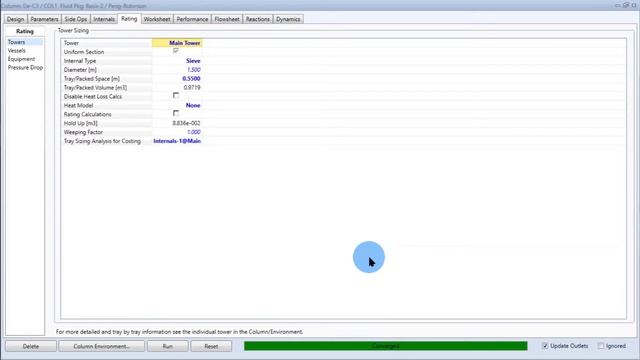640x360 pixels.
Task: Edit the Tray/Packed Space value 0.5500
Action: coord(177,79)
